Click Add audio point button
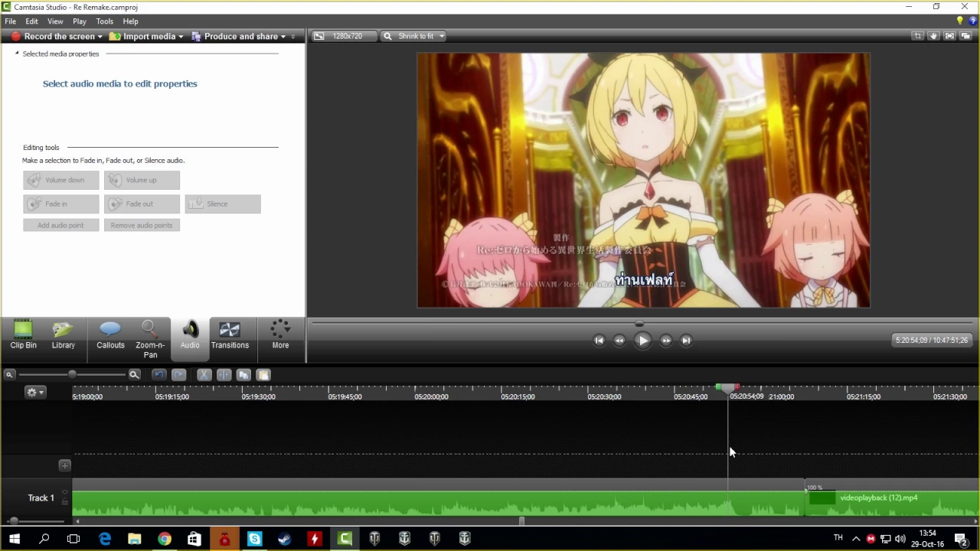 point(61,225)
